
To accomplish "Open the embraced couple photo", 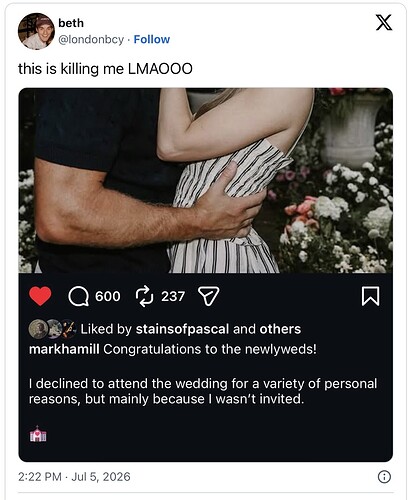I will (x=206, y=181).
